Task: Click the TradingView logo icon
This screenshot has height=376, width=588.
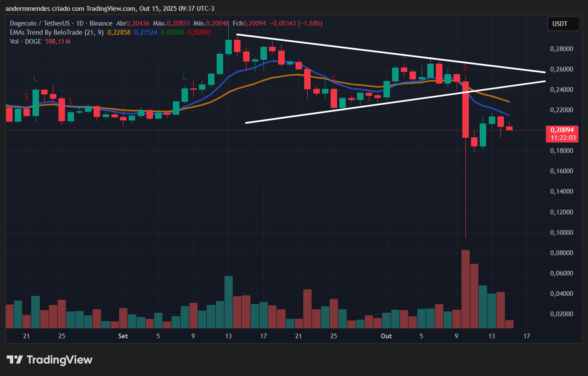Action: click(14, 360)
